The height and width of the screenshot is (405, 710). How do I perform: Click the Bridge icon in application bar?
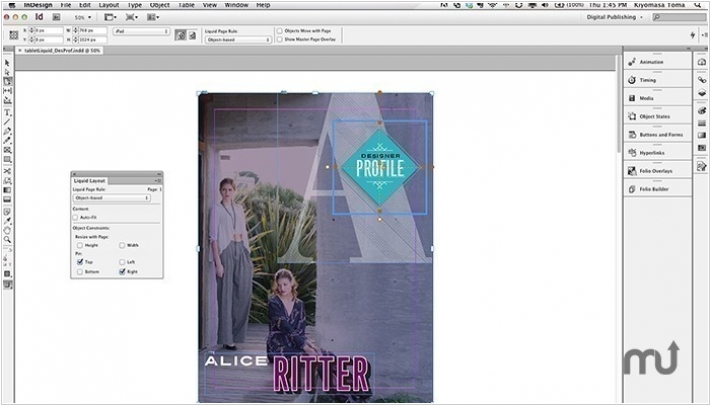click(56, 17)
